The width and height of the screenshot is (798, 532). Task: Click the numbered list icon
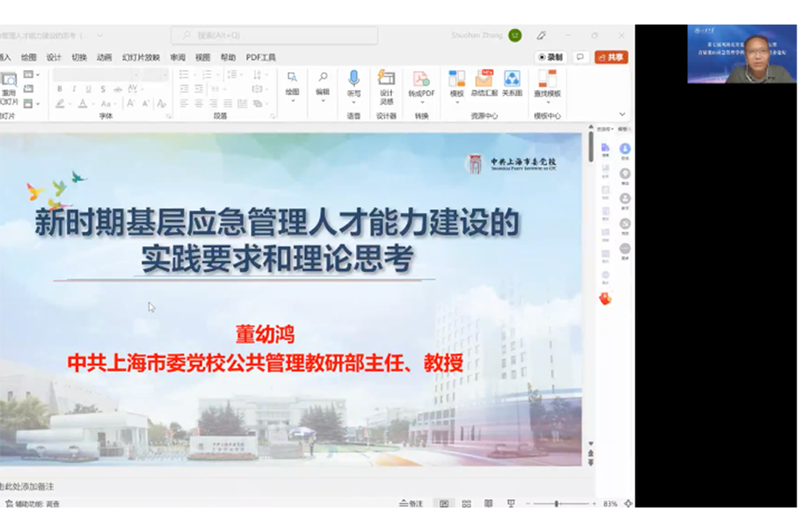point(207,74)
